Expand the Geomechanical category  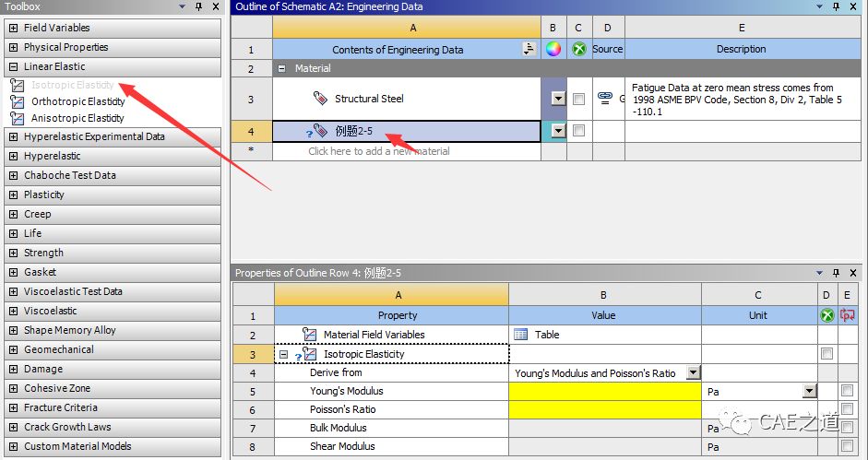[x=13, y=350]
